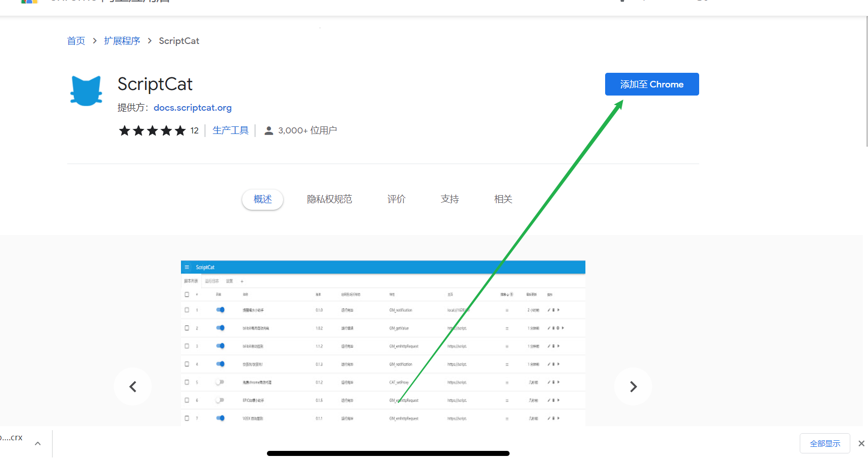Click the right carousel arrow

tap(633, 386)
